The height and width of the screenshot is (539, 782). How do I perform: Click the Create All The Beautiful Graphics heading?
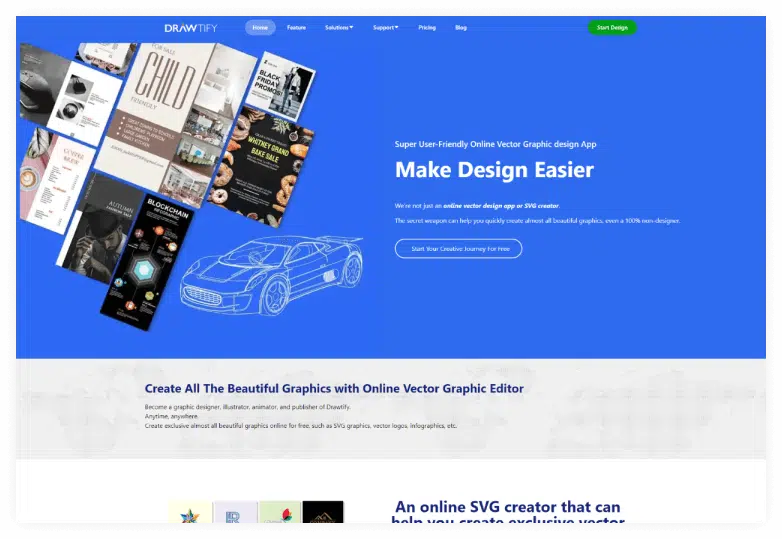point(334,388)
